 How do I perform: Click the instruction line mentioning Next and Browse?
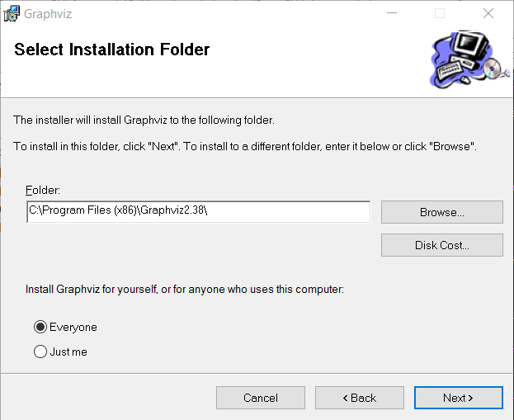pos(245,146)
